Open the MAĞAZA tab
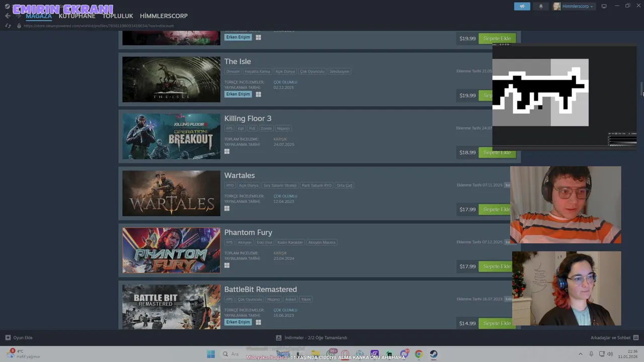The width and height of the screenshot is (644, 362). click(x=39, y=16)
